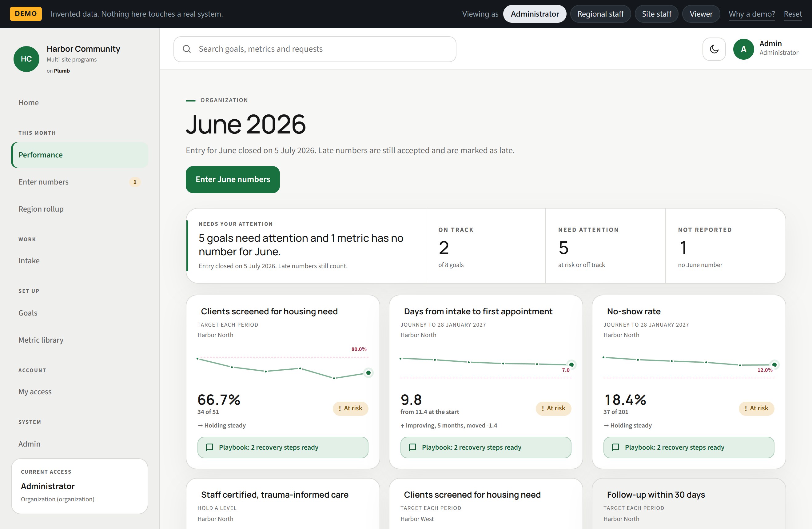The height and width of the screenshot is (529, 812).
Task: Click the 37 of 201 value
Action: 616,412
